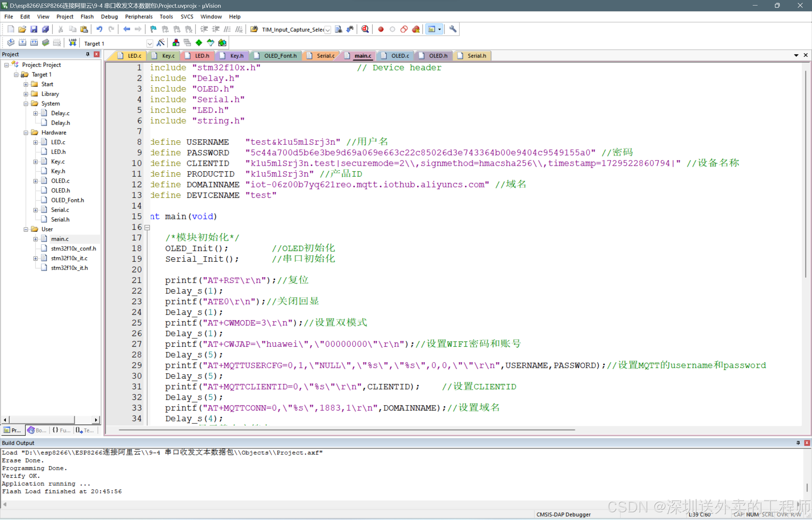Screen dimensions: 812x520
Task: Click the editor horizontal scrollbar
Action: tap(347, 430)
